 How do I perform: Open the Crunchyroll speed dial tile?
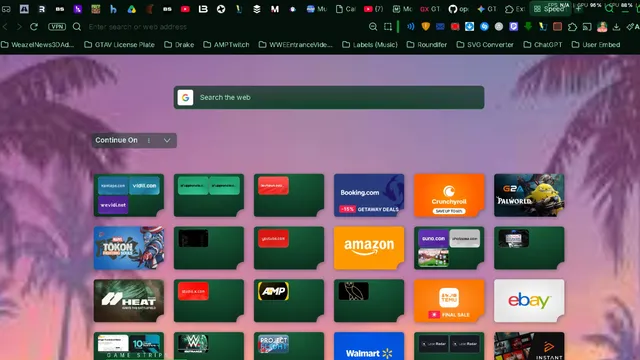click(449, 195)
